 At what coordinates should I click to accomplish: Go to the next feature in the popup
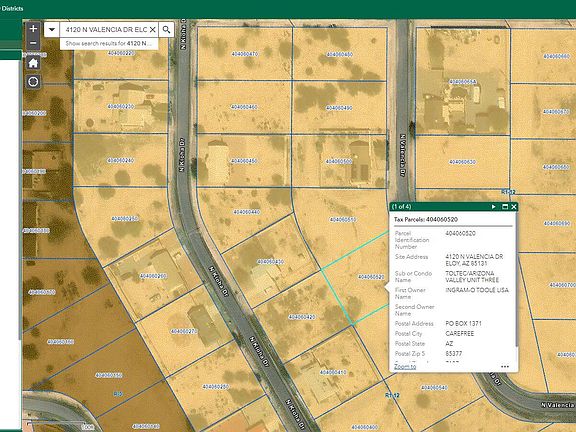[493, 207]
